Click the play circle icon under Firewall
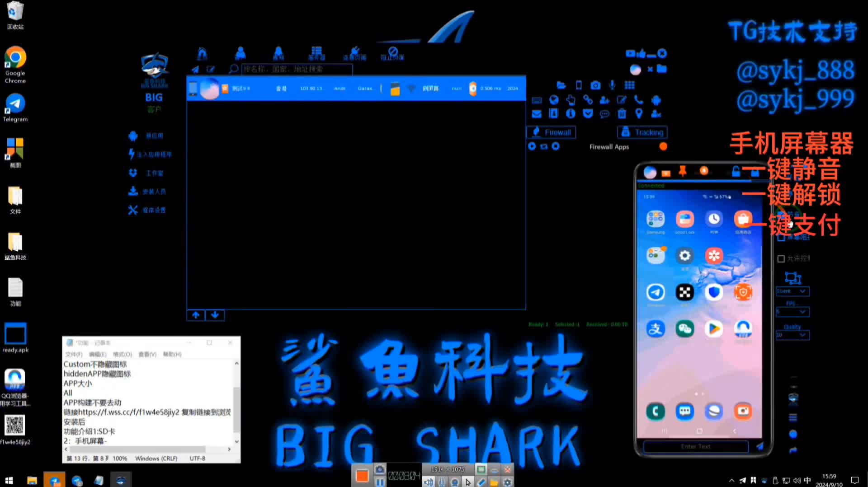The height and width of the screenshot is (487, 868). [x=532, y=146]
